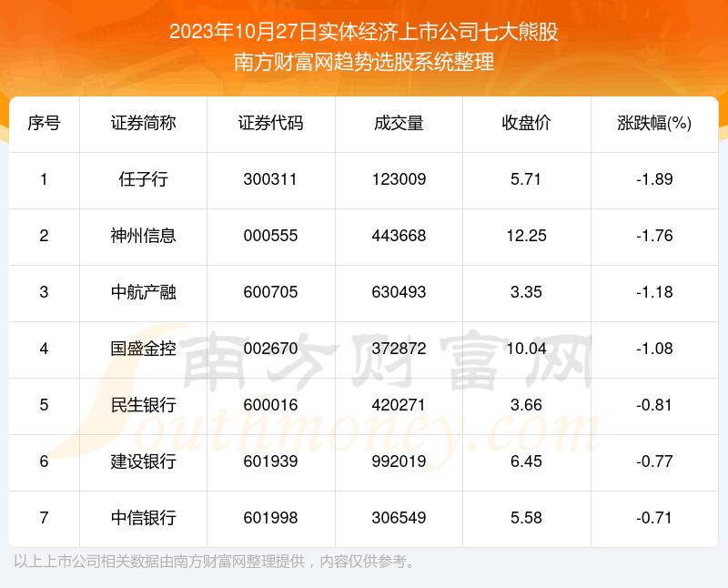Click volume value '306549'

click(399, 518)
